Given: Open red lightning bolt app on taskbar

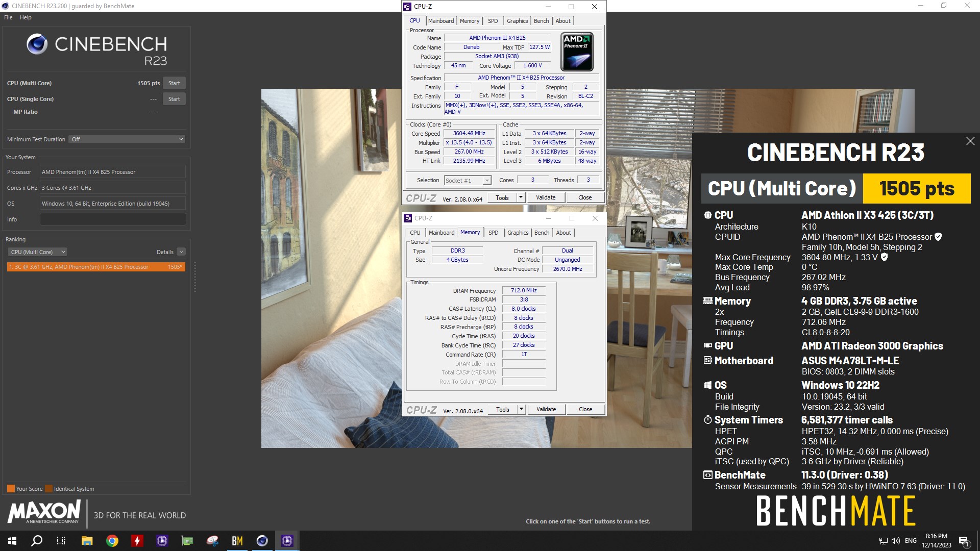Looking at the screenshot, I should coord(137,541).
